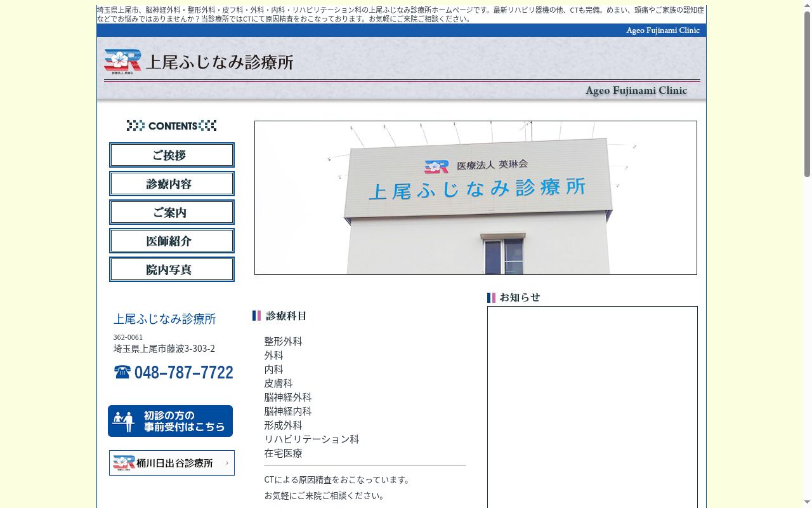
Task: Click the address 埼玉県上尾市藤波3-303-2
Action: [x=164, y=349]
